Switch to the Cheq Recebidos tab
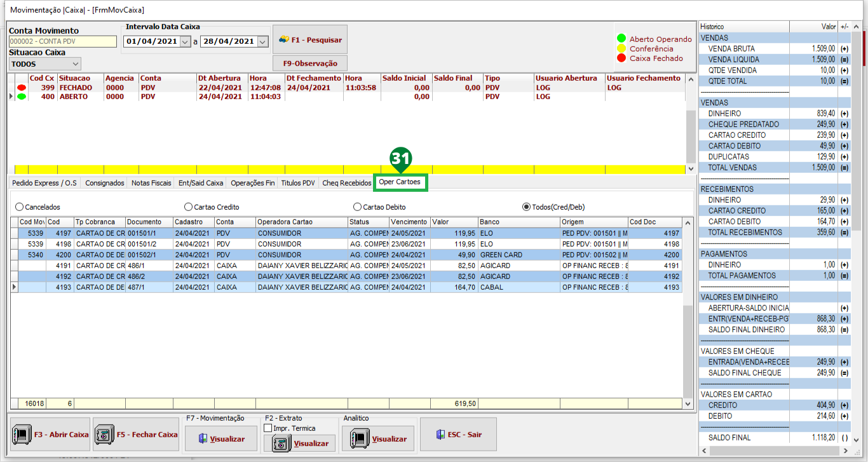868x462 pixels. 347,183
